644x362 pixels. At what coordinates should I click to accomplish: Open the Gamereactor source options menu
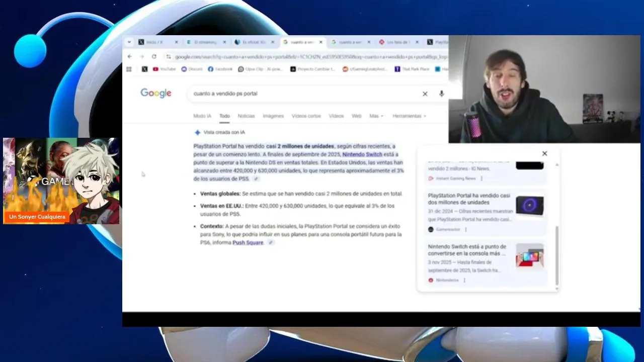(465, 229)
